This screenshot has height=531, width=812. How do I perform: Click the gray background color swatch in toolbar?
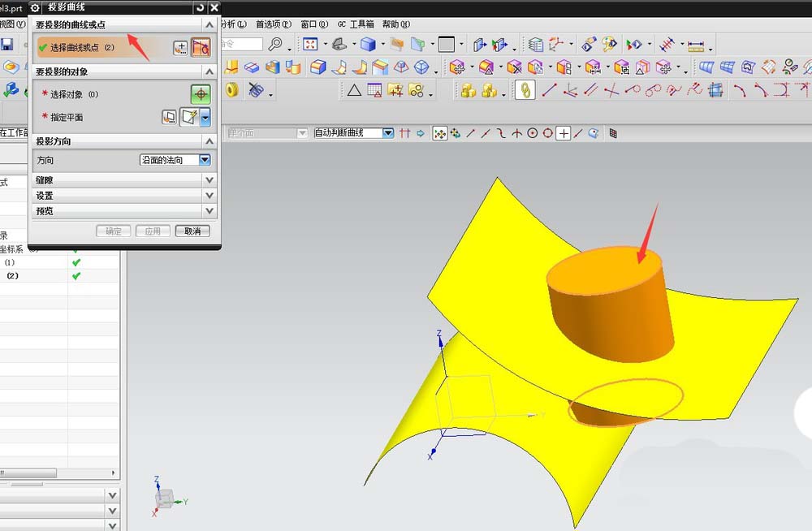(x=447, y=45)
